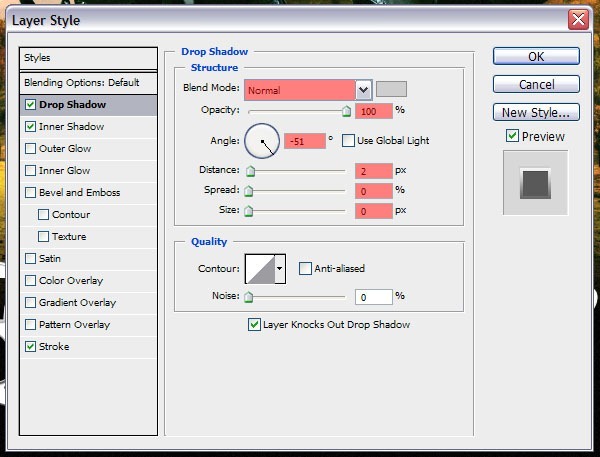Enable Anti-aliased checkbox
This screenshot has height=457, width=600.
point(305,268)
